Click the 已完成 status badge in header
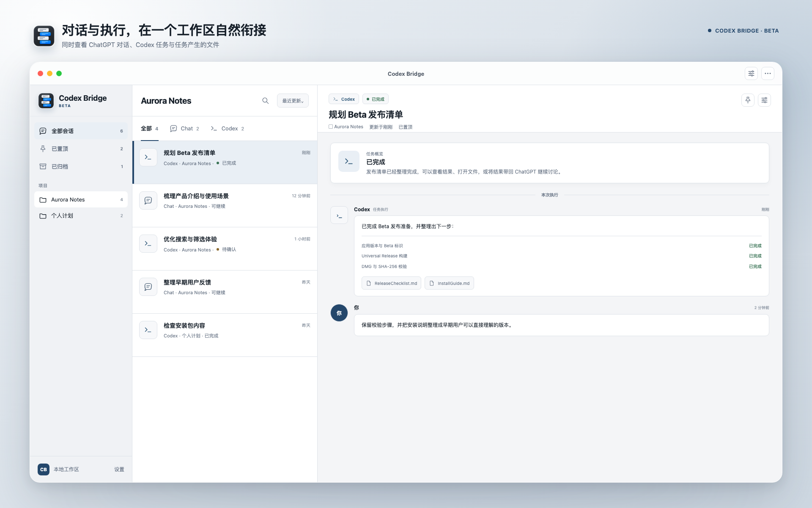The height and width of the screenshot is (508, 812). (376, 99)
